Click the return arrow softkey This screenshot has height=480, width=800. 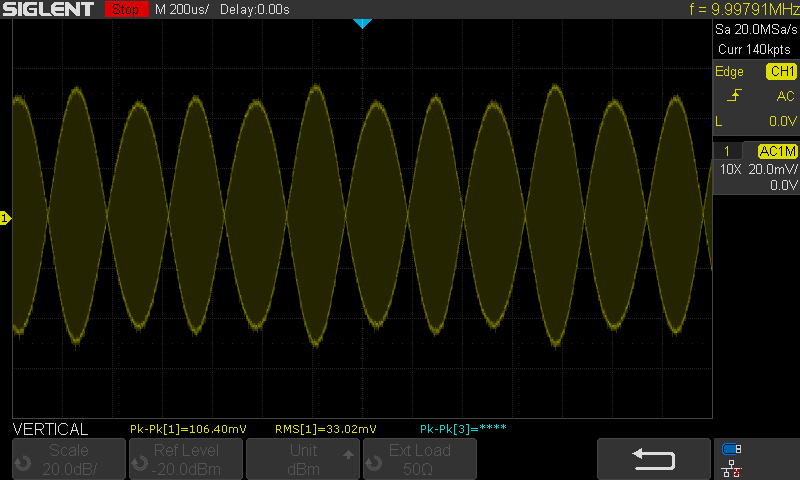[654, 459]
